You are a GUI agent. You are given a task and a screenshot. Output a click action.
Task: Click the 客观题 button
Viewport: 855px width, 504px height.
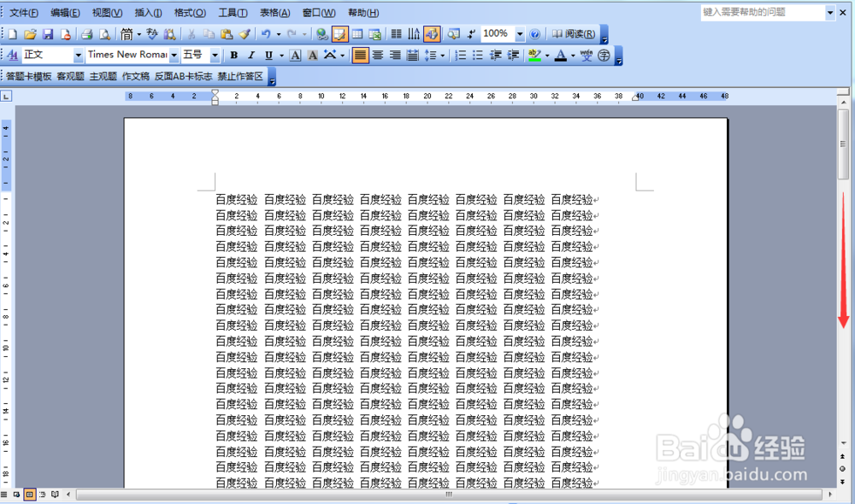[x=70, y=76]
